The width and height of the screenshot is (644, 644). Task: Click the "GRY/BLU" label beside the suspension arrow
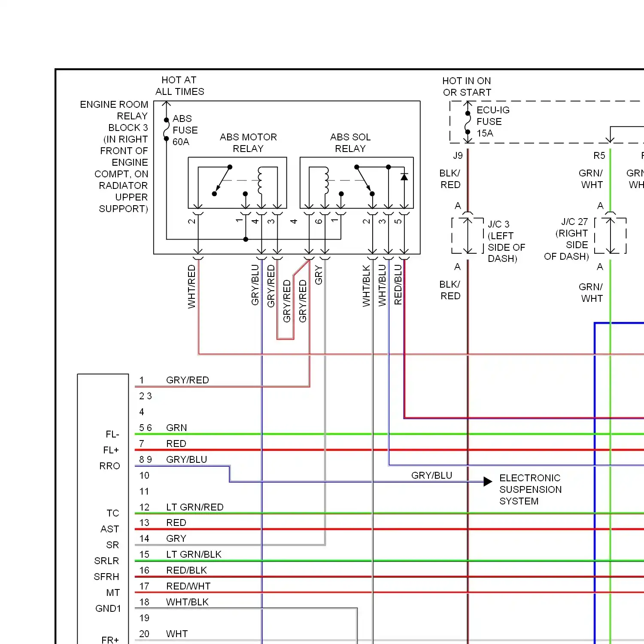coord(431,475)
